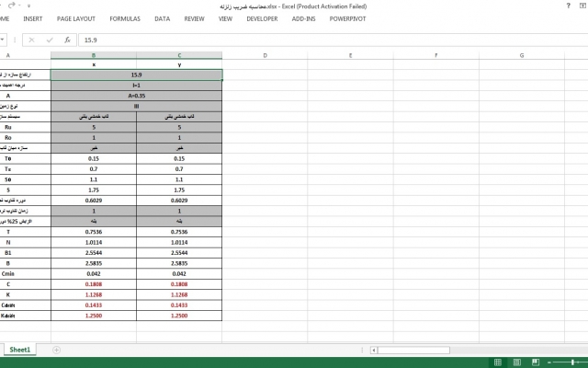Select Kdrift value 1.2500 in column B

(94, 316)
